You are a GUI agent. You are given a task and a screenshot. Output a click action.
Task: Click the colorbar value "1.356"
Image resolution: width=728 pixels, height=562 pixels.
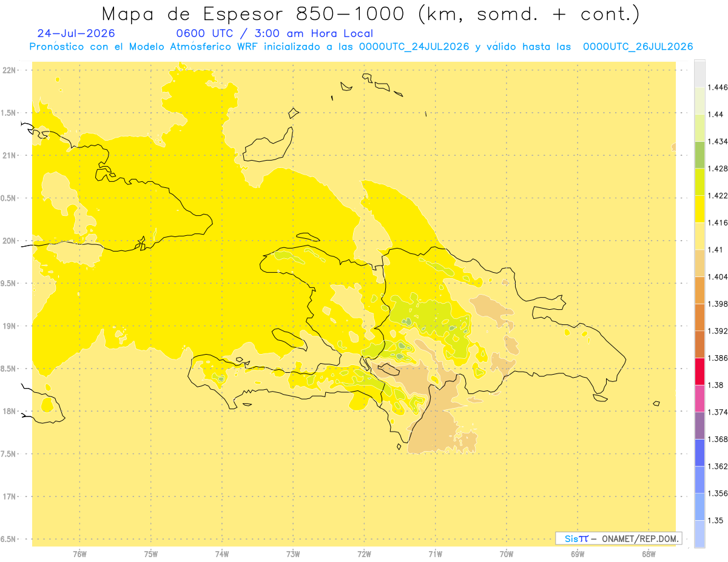click(718, 493)
